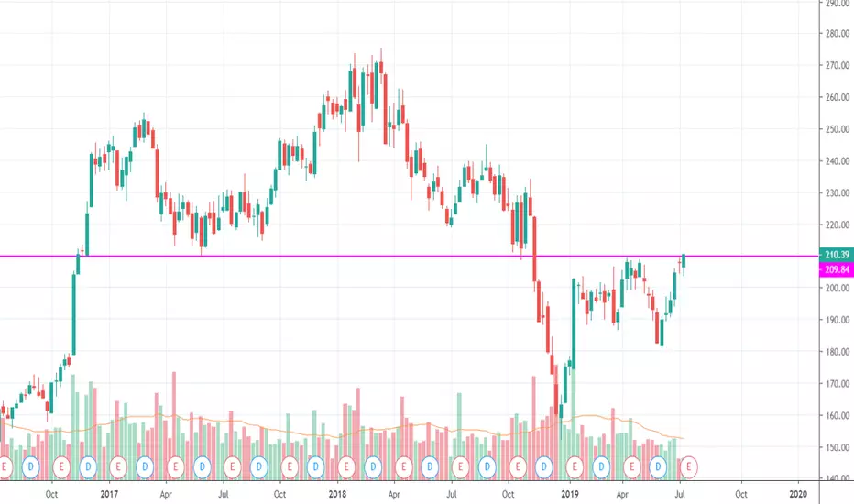
Task: Click the leftmost full dividend D marker
Action: click(x=31, y=467)
